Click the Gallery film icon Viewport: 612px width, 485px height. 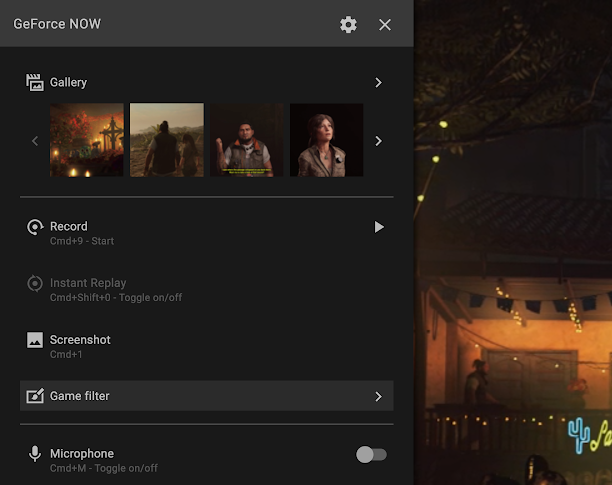pyautogui.click(x=35, y=82)
